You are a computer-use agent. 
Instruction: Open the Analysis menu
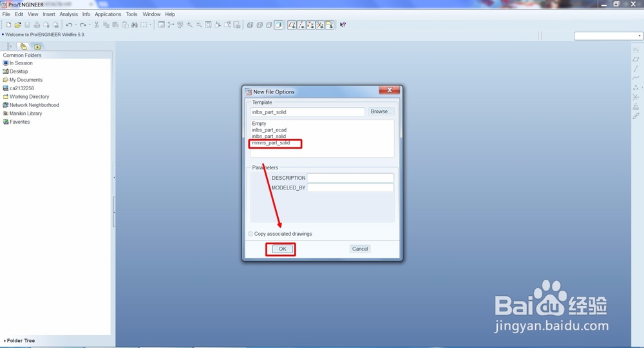pyautogui.click(x=69, y=14)
